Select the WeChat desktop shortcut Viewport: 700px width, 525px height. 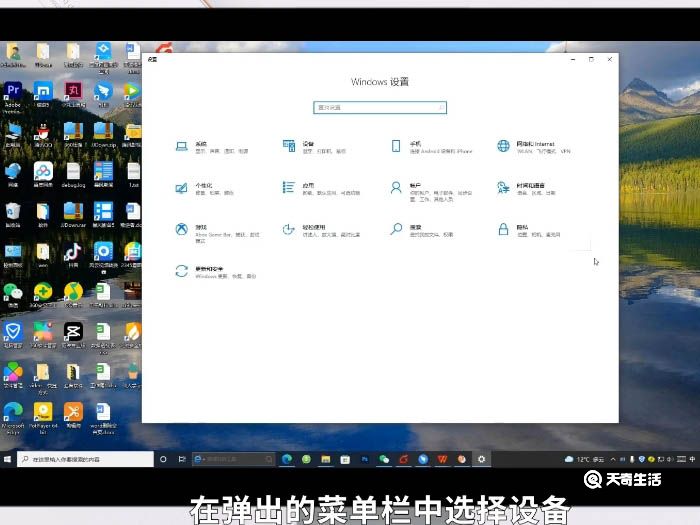pos(12,295)
